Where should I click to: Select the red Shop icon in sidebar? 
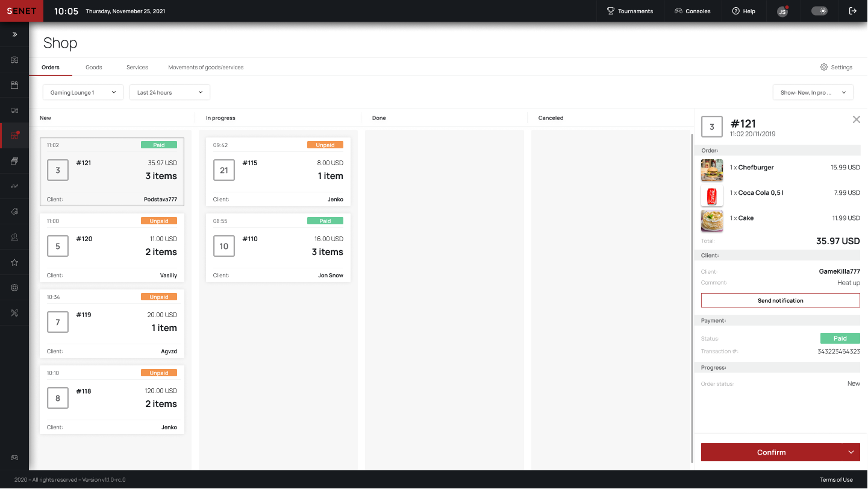tap(14, 135)
